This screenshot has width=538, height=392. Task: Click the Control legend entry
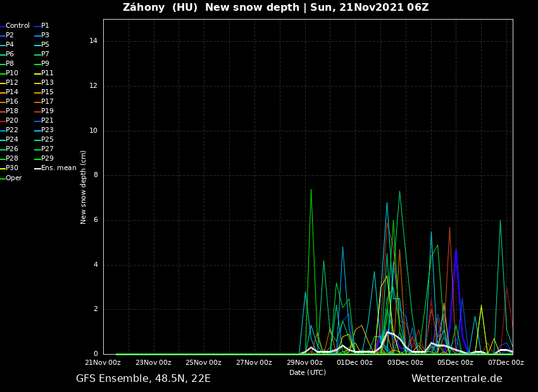pyautogui.click(x=17, y=26)
